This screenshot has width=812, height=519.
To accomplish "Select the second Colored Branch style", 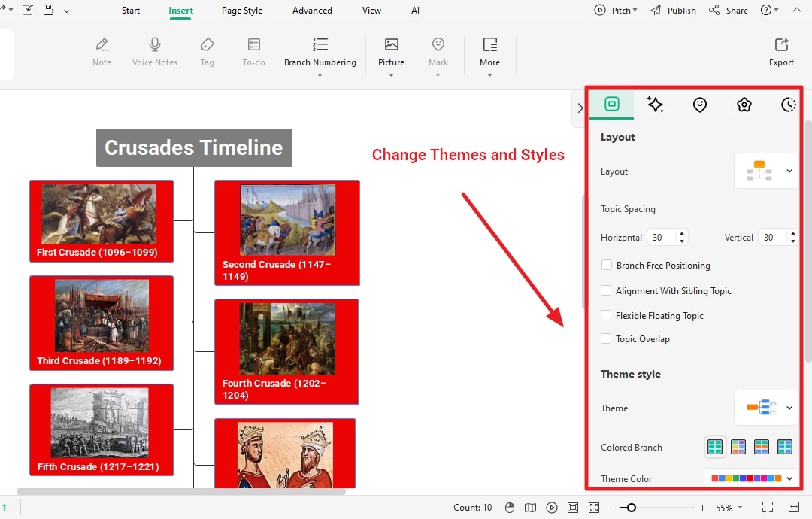I will (738, 447).
